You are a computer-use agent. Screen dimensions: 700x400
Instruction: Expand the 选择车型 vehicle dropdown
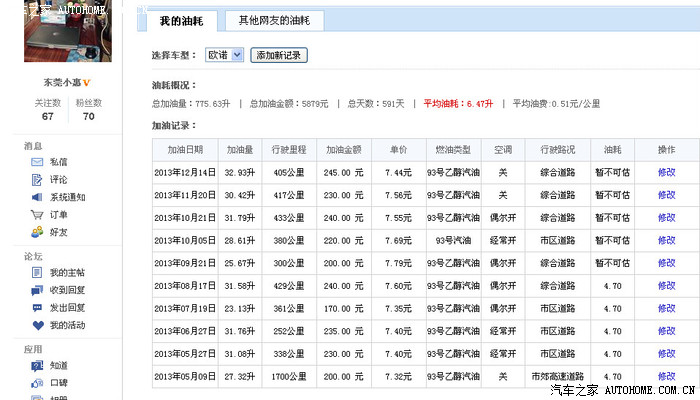pyautogui.click(x=224, y=56)
